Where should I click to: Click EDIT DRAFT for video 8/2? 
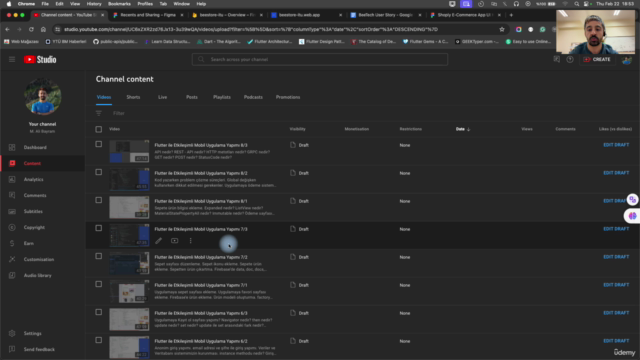[x=616, y=173]
